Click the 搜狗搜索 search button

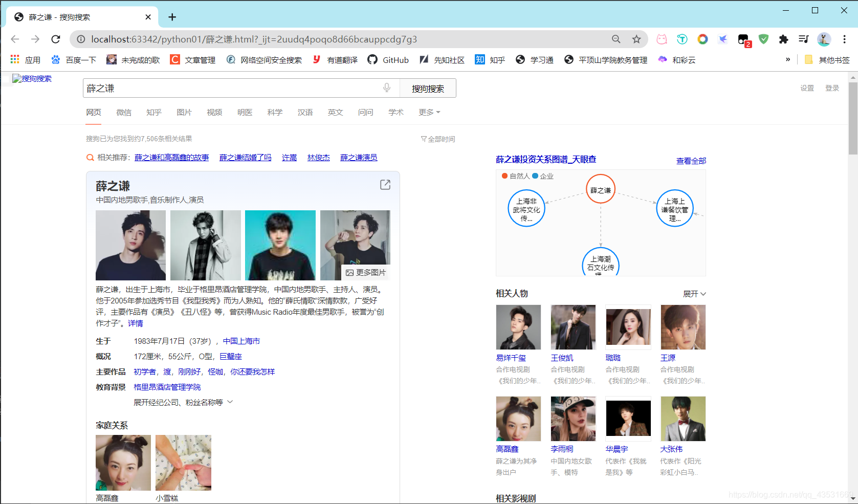click(x=428, y=89)
